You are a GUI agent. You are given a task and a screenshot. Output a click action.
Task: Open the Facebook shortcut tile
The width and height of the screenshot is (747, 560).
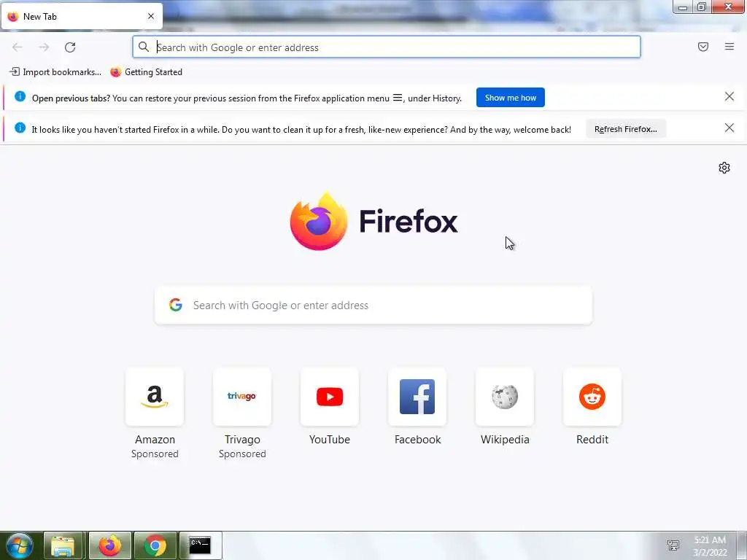[x=417, y=397]
